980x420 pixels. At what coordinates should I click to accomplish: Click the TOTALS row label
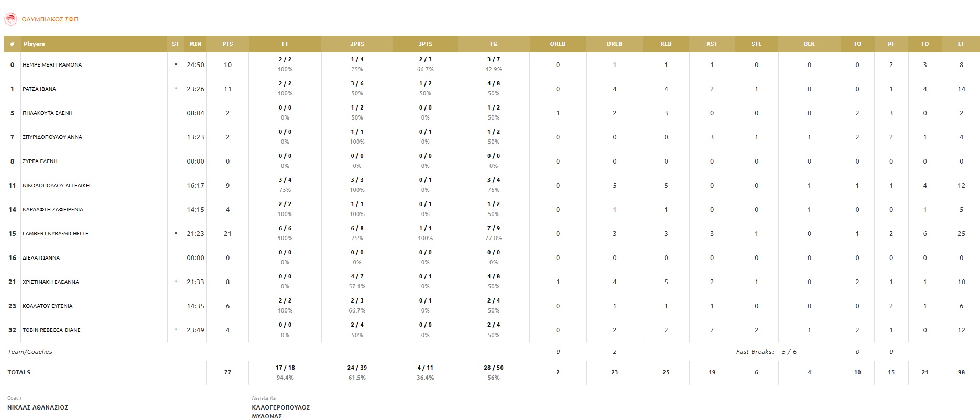19,372
